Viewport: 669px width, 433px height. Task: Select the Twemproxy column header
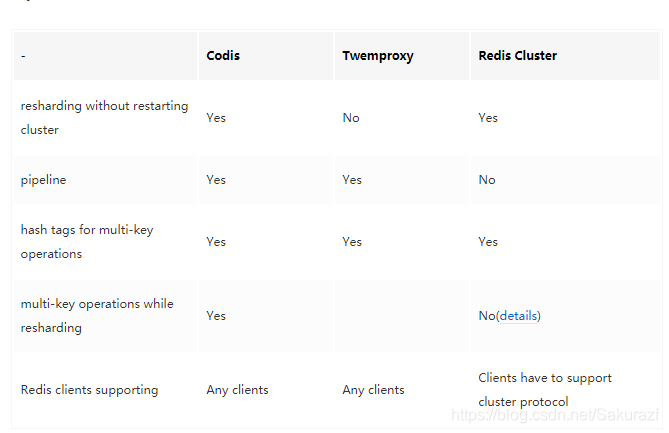[x=378, y=56]
